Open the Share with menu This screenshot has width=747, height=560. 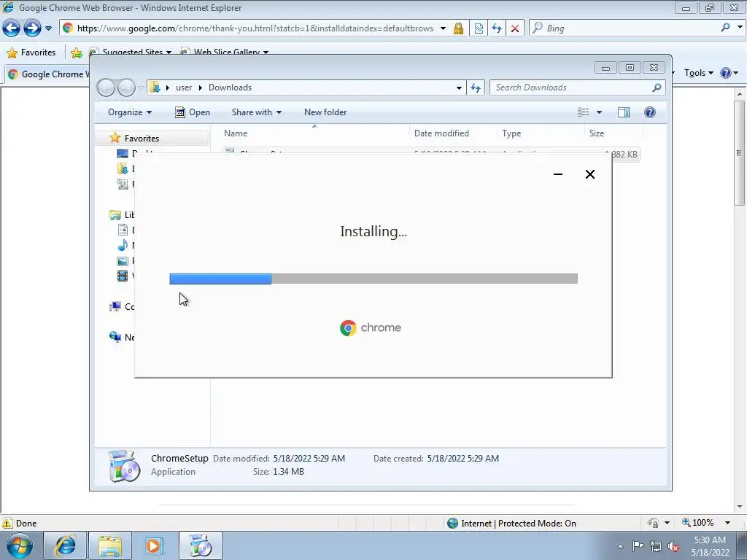click(257, 112)
